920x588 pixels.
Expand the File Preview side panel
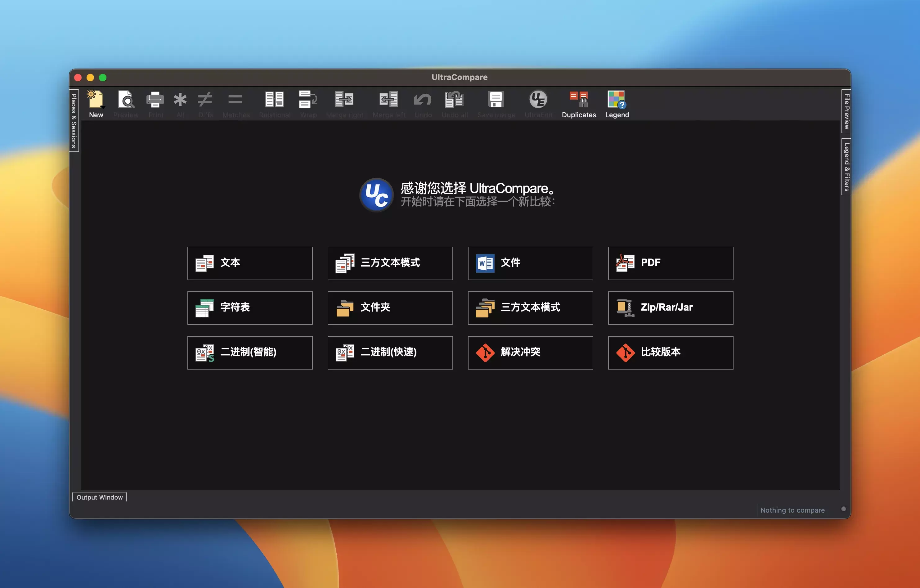tap(846, 111)
